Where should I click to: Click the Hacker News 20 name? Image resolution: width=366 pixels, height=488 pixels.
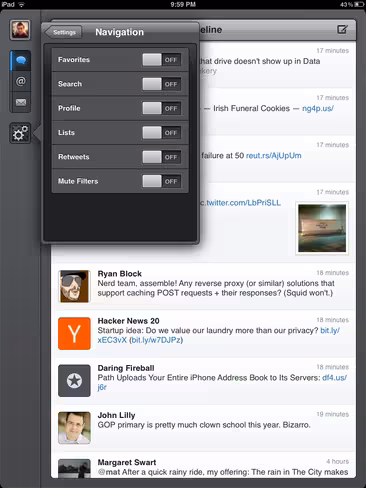click(128, 321)
